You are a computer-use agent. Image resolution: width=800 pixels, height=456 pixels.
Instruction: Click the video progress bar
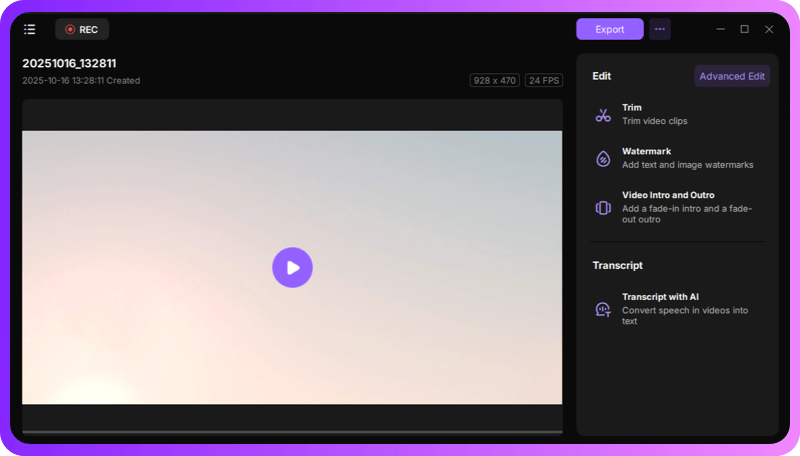[292, 432]
